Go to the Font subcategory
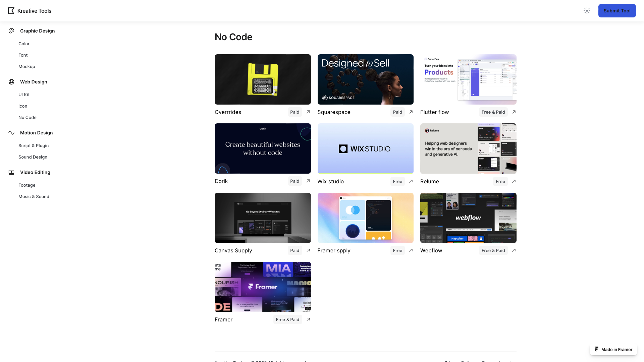 tap(23, 55)
